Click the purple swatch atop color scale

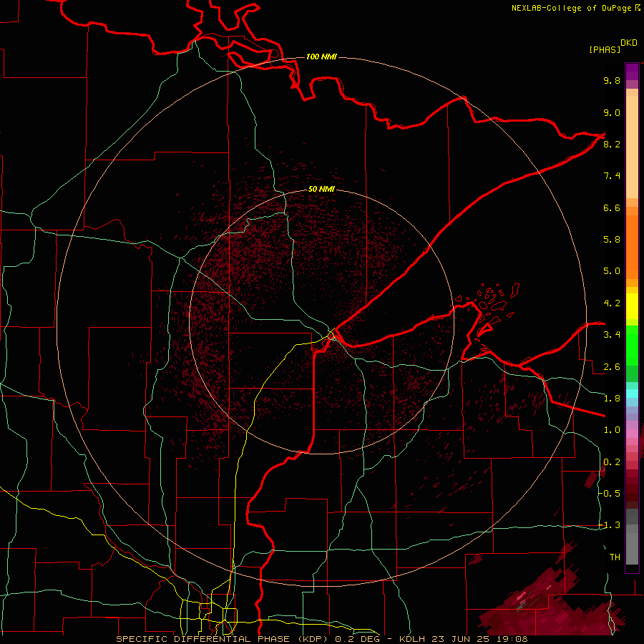point(632,72)
